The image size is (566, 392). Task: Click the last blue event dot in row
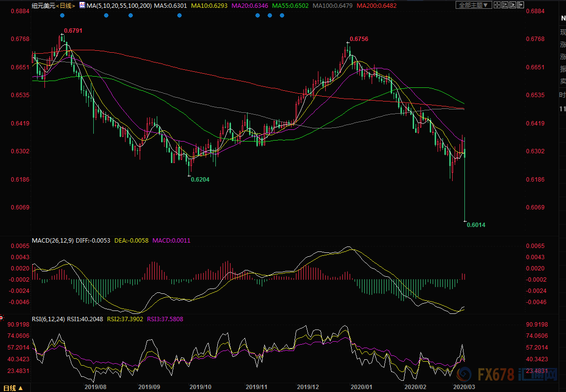point(282,15)
